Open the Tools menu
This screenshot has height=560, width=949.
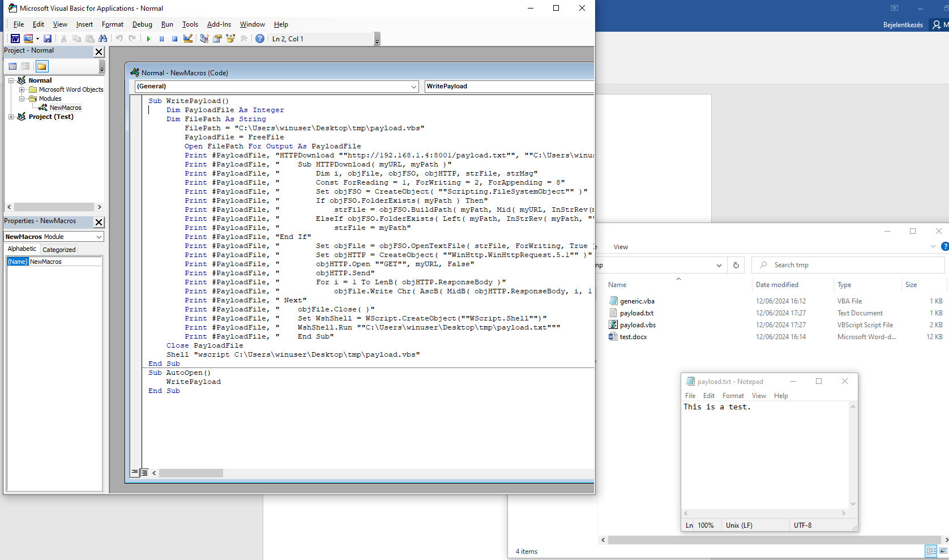coord(190,24)
